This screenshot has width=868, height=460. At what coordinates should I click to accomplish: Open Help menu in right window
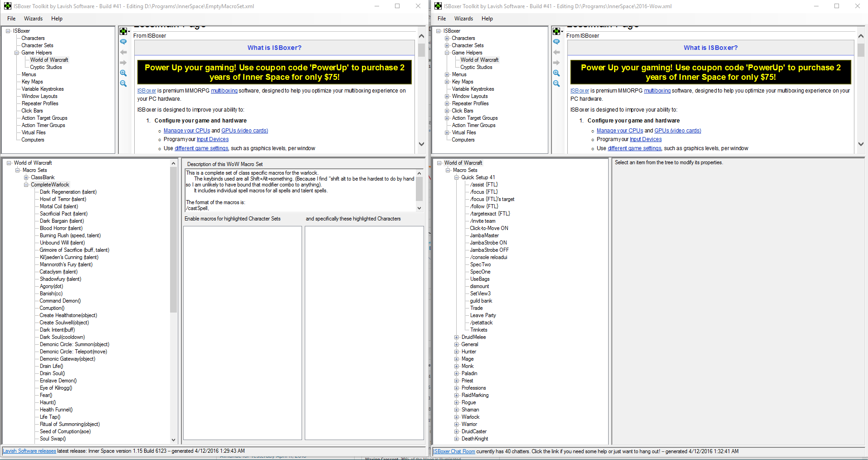[x=487, y=19]
